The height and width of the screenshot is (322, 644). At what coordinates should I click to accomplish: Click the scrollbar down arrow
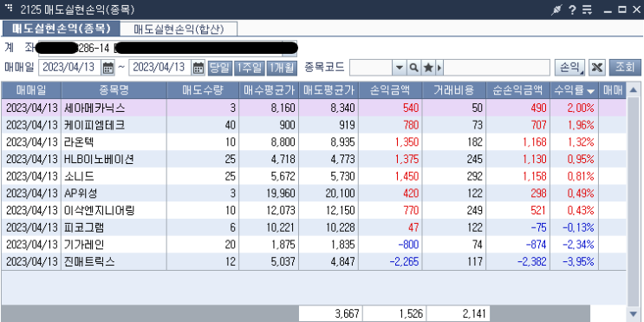[x=633, y=313]
